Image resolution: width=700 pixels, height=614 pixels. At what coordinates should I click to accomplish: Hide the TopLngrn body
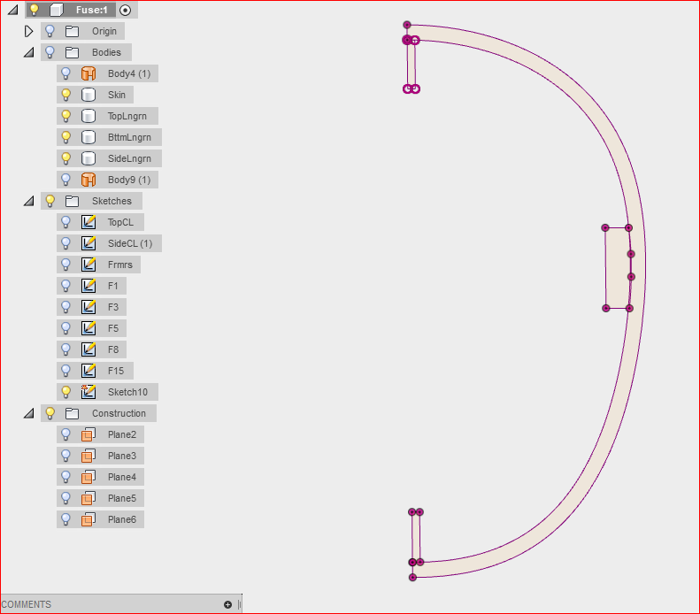65,116
